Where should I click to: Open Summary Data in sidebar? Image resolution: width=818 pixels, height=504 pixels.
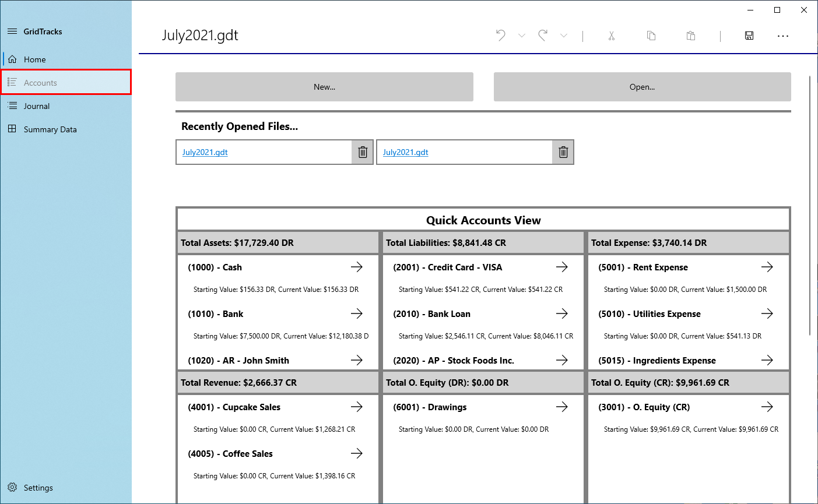coord(66,129)
